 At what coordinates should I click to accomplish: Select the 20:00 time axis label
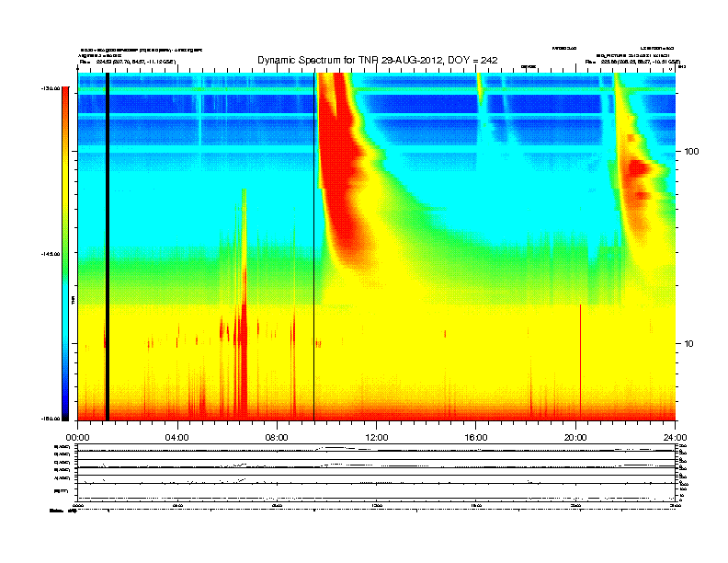pos(575,438)
